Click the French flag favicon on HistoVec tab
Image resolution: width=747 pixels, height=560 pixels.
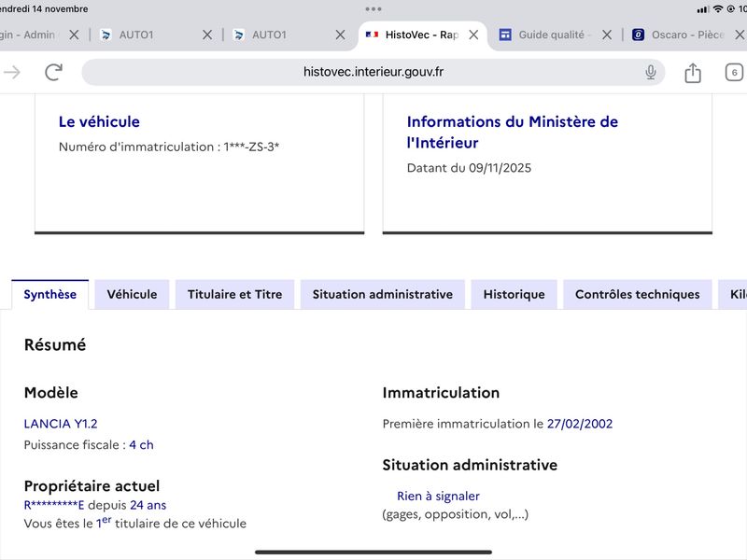point(372,35)
